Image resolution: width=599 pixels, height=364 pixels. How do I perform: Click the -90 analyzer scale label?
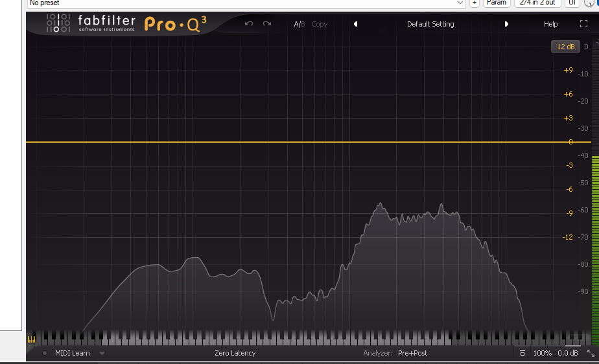[x=583, y=291]
